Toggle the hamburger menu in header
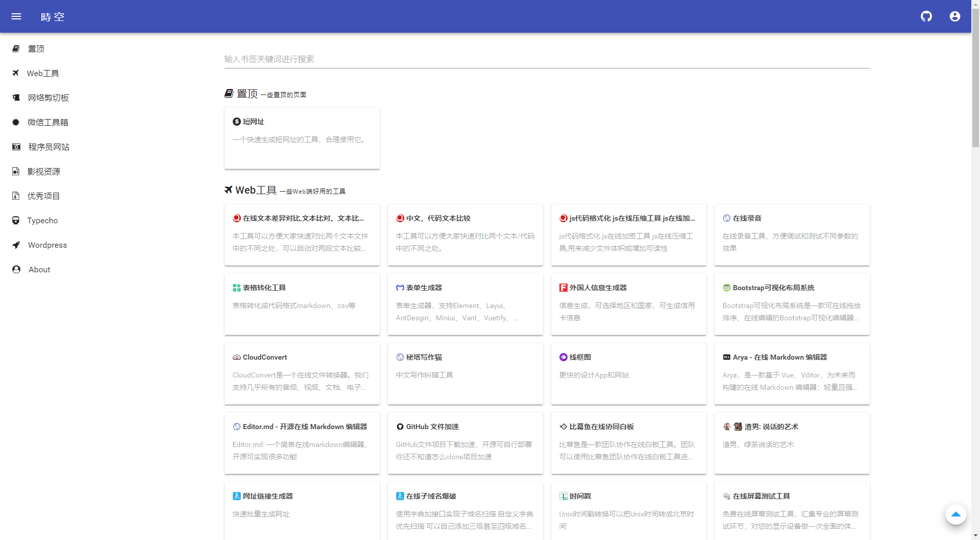980x540 pixels. [x=16, y=16]
